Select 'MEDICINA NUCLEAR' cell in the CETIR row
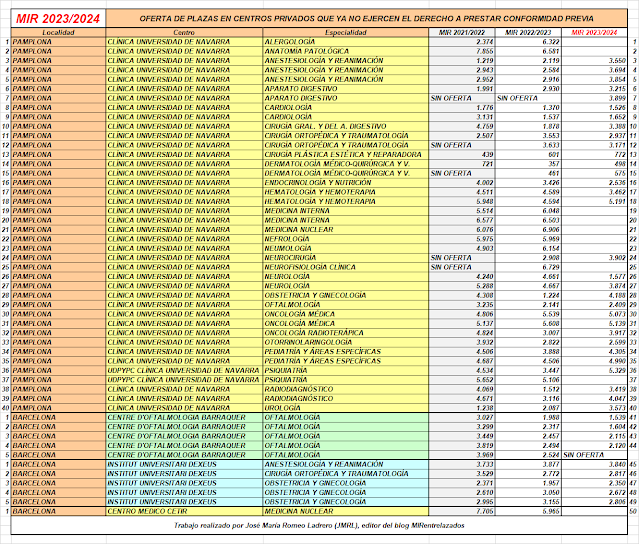Viewport: 639px width, 544px height. (346, 511)
